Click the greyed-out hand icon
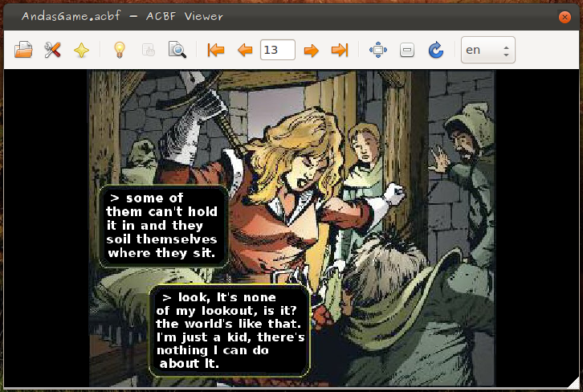583x392 pixels. coord(149,50)
